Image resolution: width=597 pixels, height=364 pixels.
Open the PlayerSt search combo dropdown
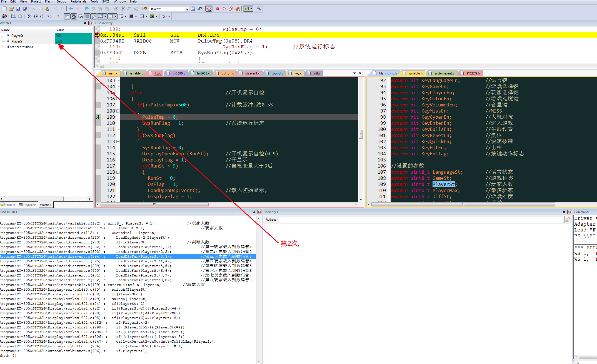click(x=187, y=9)
